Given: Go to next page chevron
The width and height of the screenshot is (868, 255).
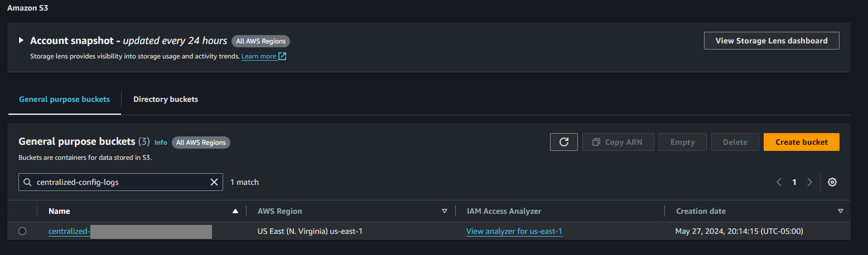Looking at the screenshot, I should coord(809,182).
